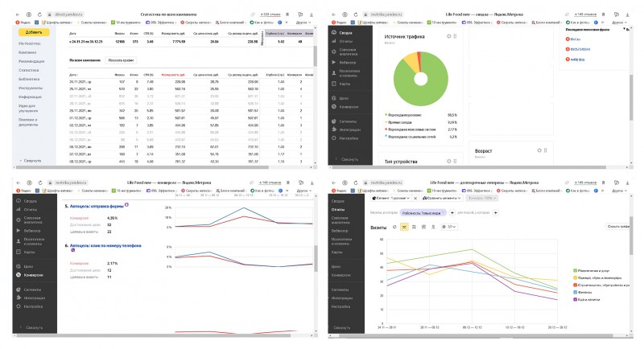Viewport: 644px width, 349px height.
Task: Sort by red Расход всего, руб. column header
Action: (173, 75)
